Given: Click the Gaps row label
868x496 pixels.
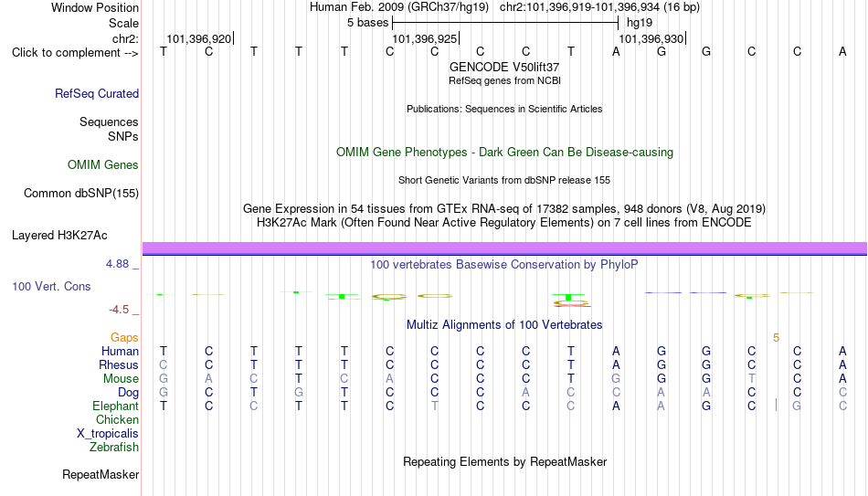Looking at the screenshot, I should coord(124,338).
